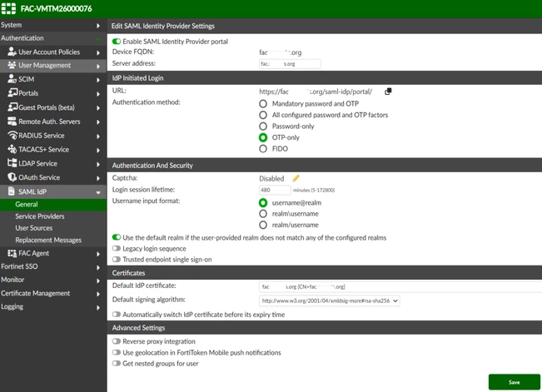
Task: Toggle Use the default realm switch
Action: [117, 237]
